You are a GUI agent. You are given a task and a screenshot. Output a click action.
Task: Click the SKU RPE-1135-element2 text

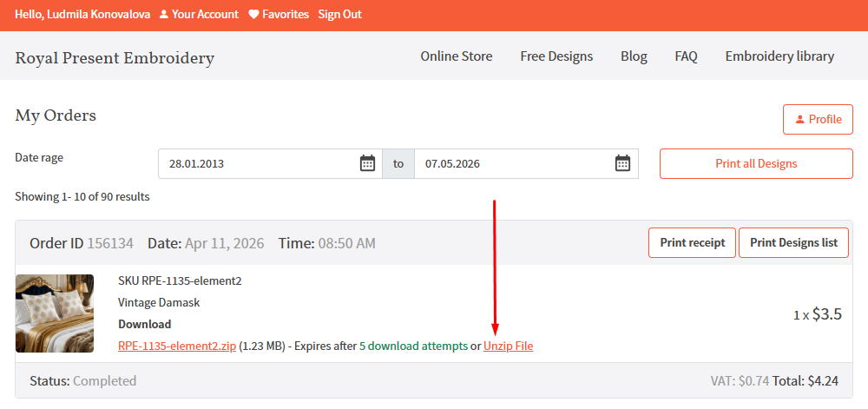click(180, 280)
